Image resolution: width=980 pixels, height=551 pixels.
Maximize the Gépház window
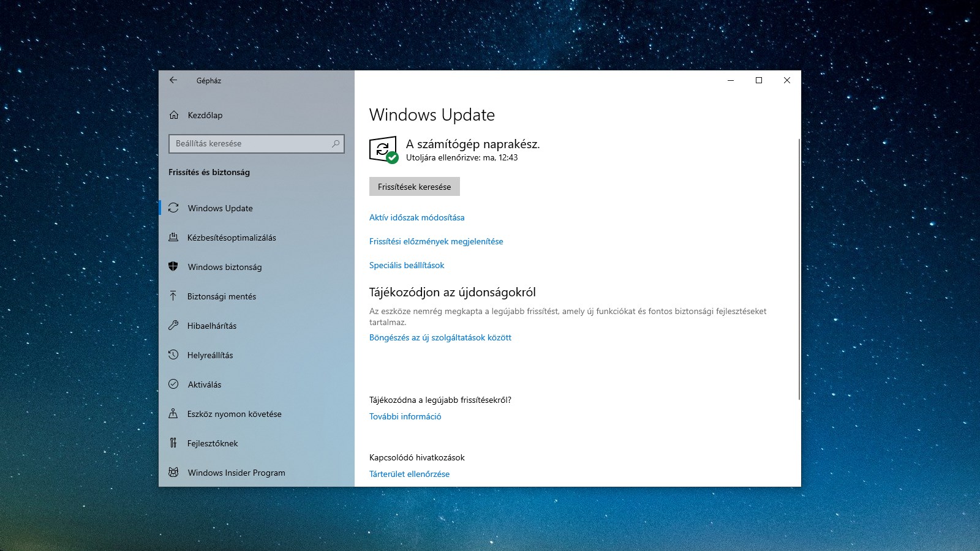coord(759,80)
